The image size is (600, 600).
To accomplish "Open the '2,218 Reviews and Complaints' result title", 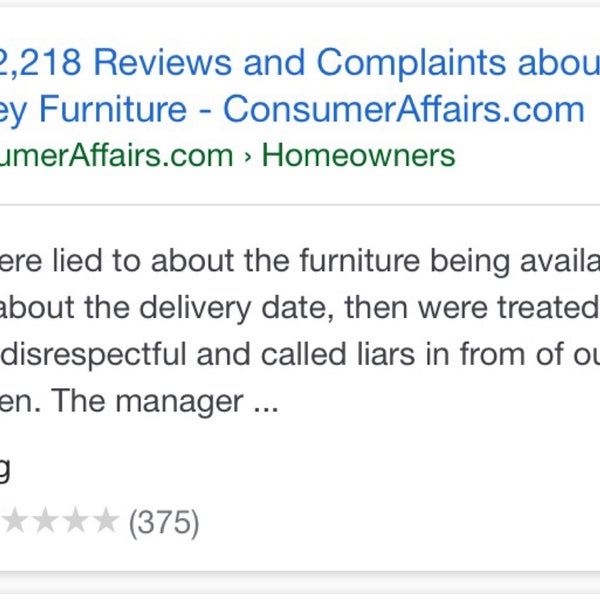I will tap(300, 62).
